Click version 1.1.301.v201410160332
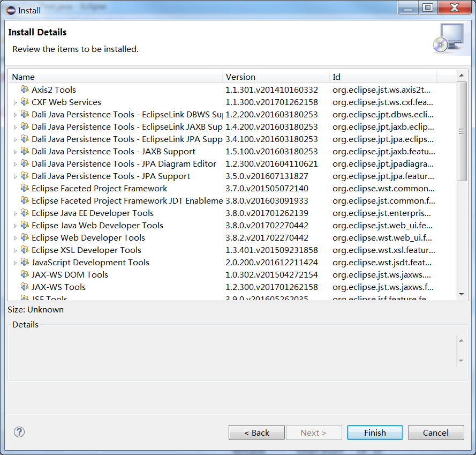 tap(271, 89)
